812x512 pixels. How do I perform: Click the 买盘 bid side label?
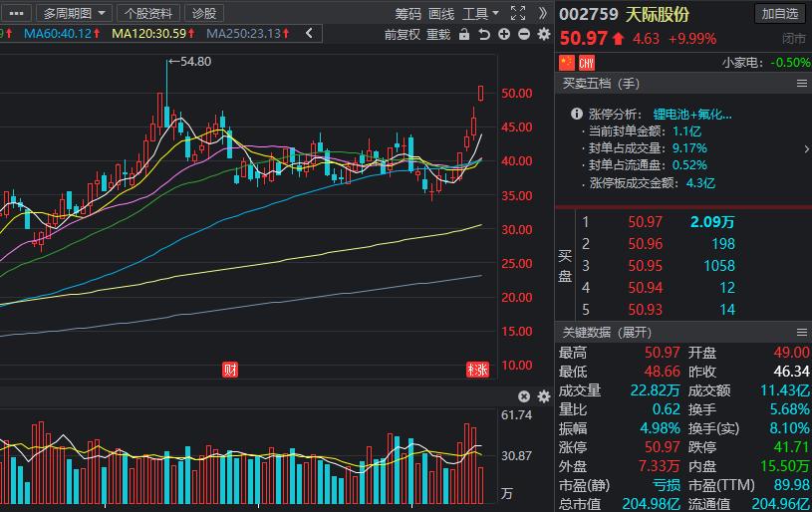565,266
